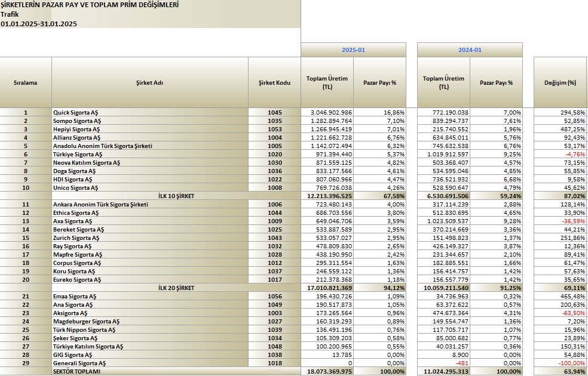The height and width of the screenshot is (376, 588).
Task: Click the date range 01.01.2025-31.01.2025
Action: pyautogui.click(x=39, y=24)
